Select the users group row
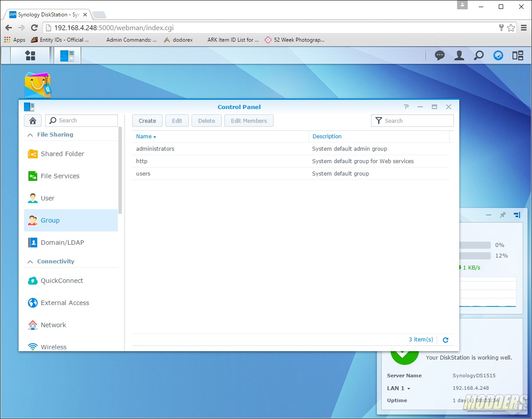 [290, 174]
